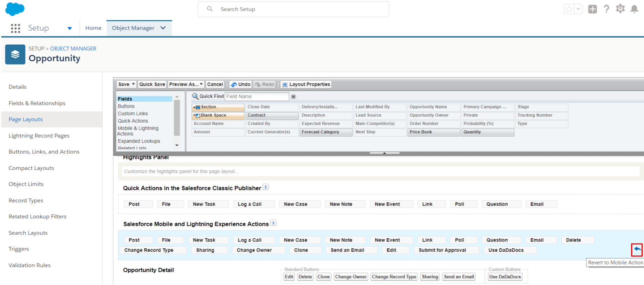
Task: Open the Setup gear icon
Action: tap(620, 9)
